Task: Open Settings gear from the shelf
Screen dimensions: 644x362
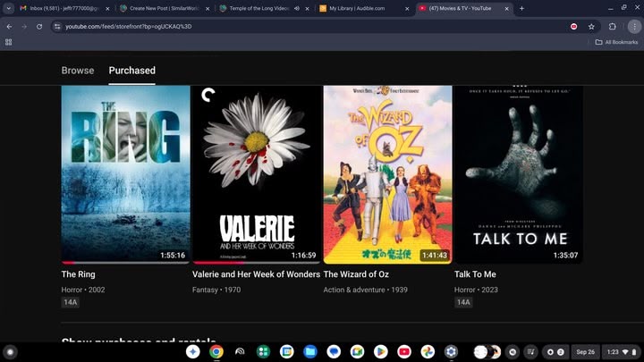Action: coord(451,352)
